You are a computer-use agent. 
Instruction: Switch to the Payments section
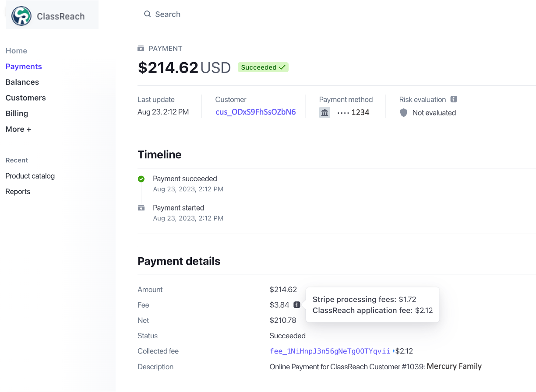click(x=24, y=66)
